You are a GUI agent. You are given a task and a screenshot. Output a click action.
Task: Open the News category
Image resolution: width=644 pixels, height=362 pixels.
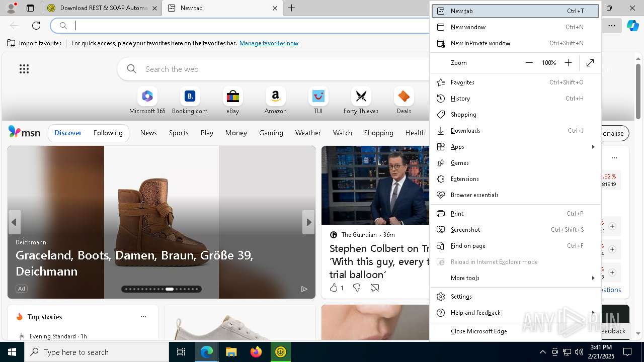[x=148, y=133]
